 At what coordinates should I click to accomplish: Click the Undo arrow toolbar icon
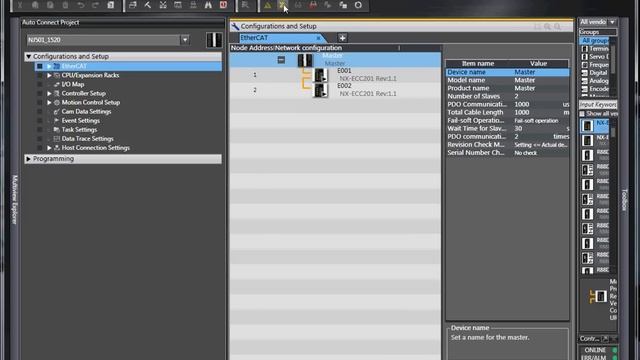pyautogui.click(x=80, y=5)
